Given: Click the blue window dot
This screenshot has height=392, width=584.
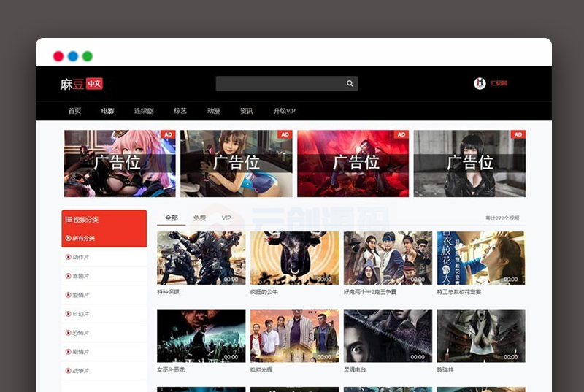Looking at the screenshot, I should (x=73, y=56).
